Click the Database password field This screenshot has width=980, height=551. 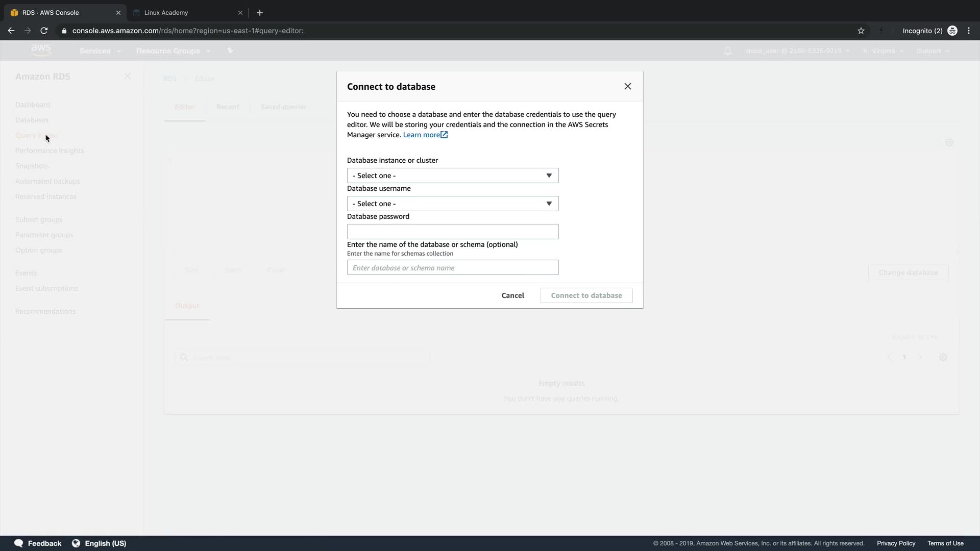[x=452, y=232]
